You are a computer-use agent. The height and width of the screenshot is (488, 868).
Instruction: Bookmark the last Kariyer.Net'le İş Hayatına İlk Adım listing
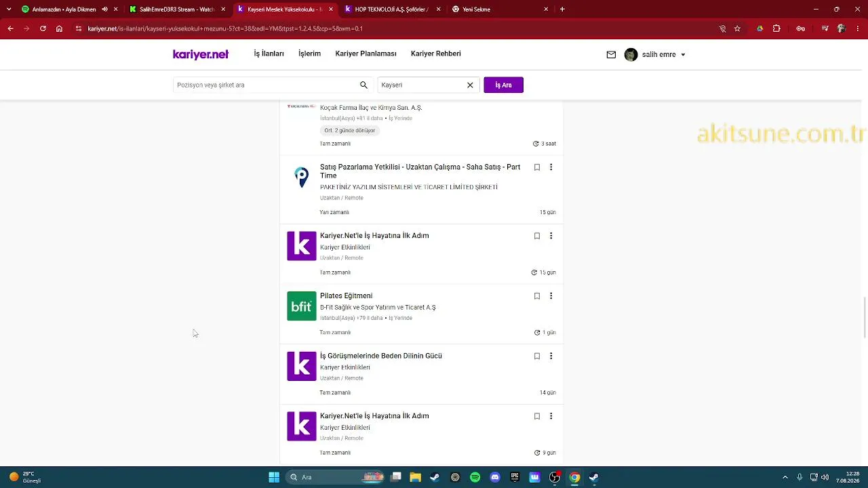[537, 416]
